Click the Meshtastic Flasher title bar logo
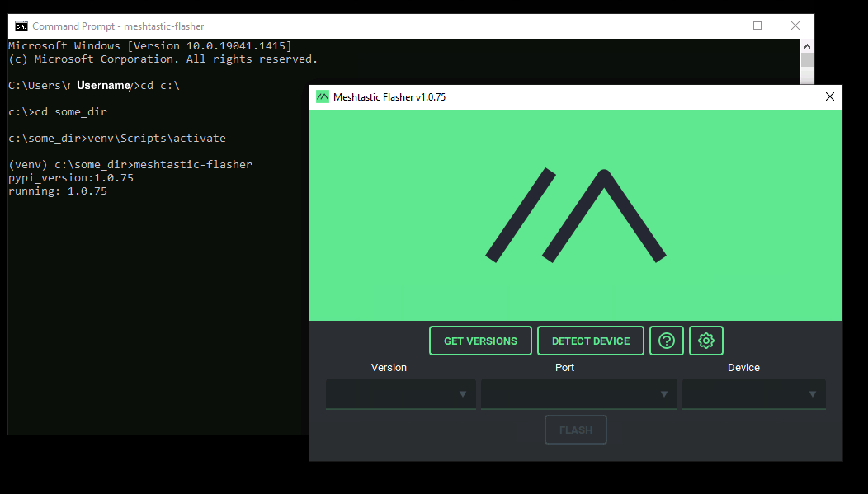The image size is (868, 494). click(x=322, y=97)
